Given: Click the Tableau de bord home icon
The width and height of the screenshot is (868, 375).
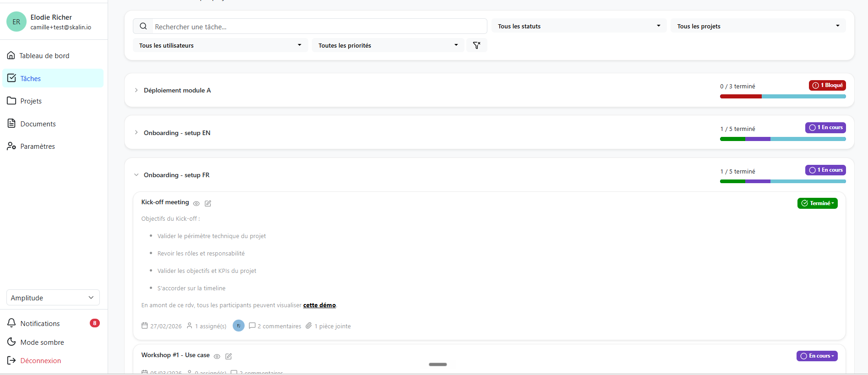Looking at the screenshot, I should (x=11, y=55).
